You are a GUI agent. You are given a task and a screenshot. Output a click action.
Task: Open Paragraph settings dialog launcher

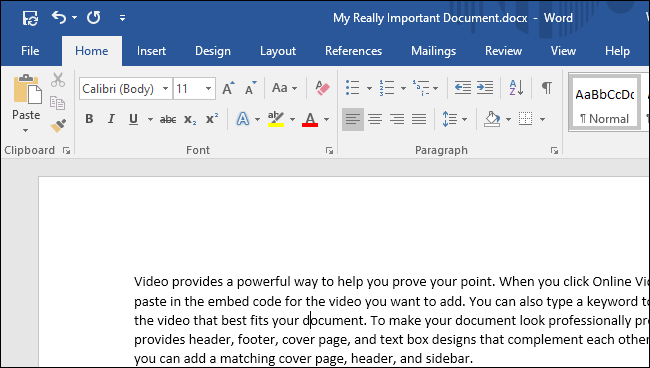[555, 151]
